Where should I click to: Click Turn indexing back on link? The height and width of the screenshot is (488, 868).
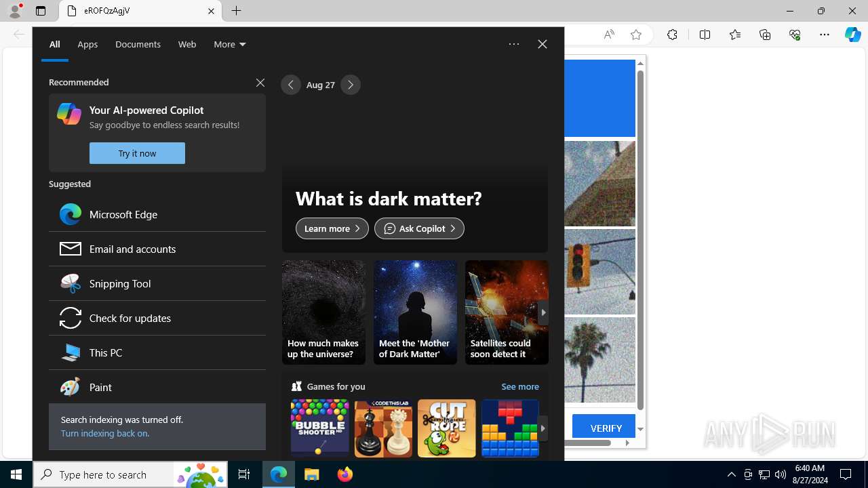pyautogui.click(x=105, y=433)
